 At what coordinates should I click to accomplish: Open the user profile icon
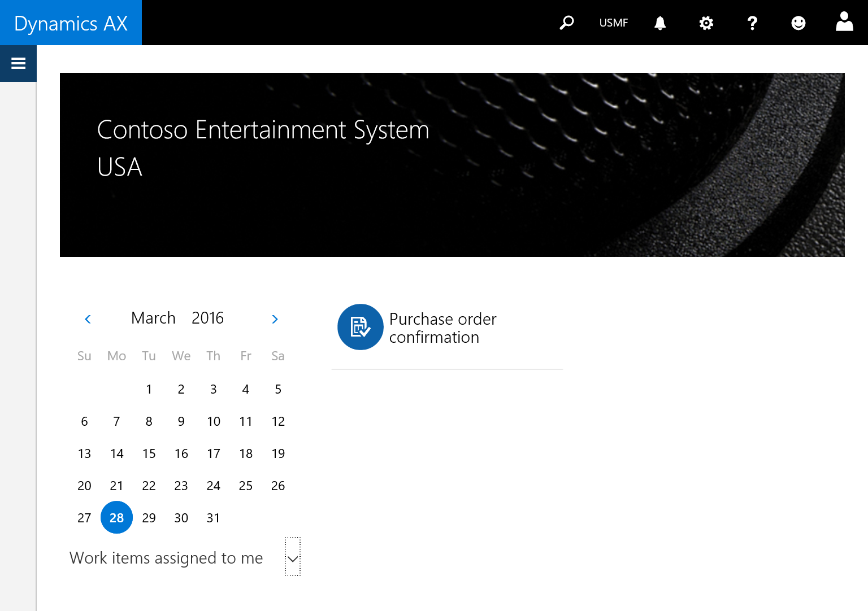(844, 23)
